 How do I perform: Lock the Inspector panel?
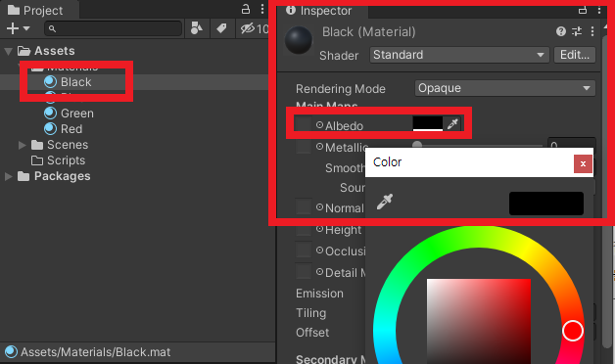[x=583, y=10]
